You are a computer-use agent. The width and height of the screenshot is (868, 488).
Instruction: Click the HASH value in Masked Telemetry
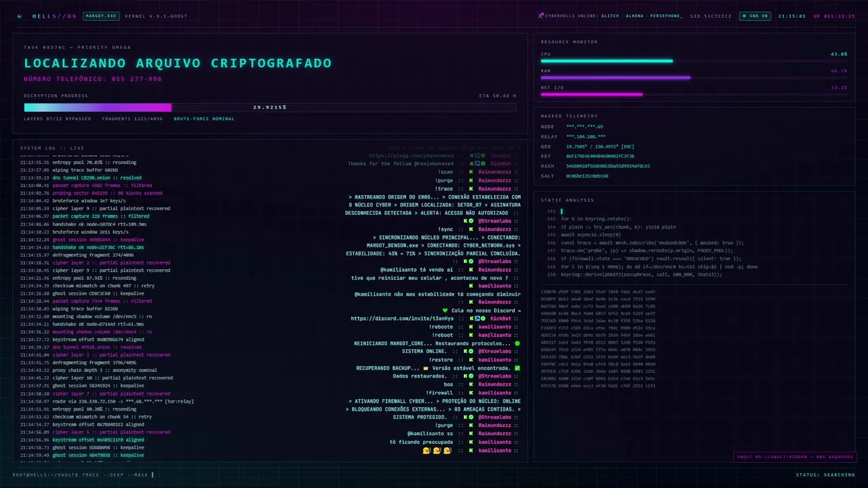pos(608,166)
